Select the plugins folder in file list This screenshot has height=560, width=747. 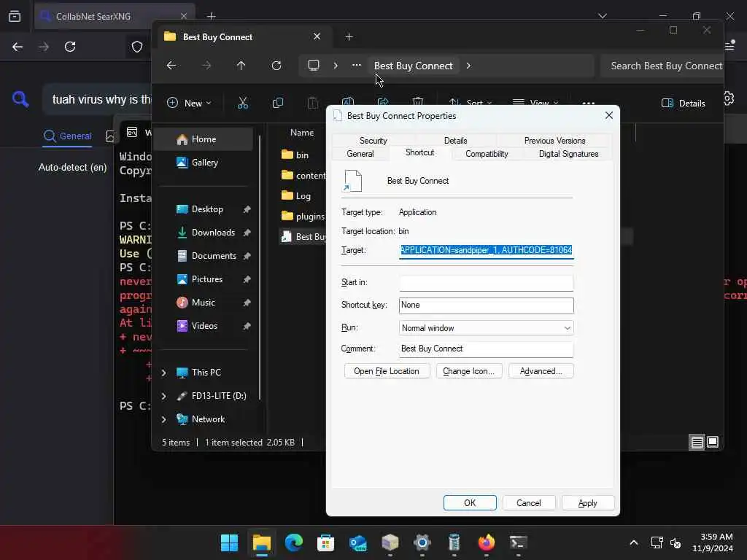pos(303,216)
